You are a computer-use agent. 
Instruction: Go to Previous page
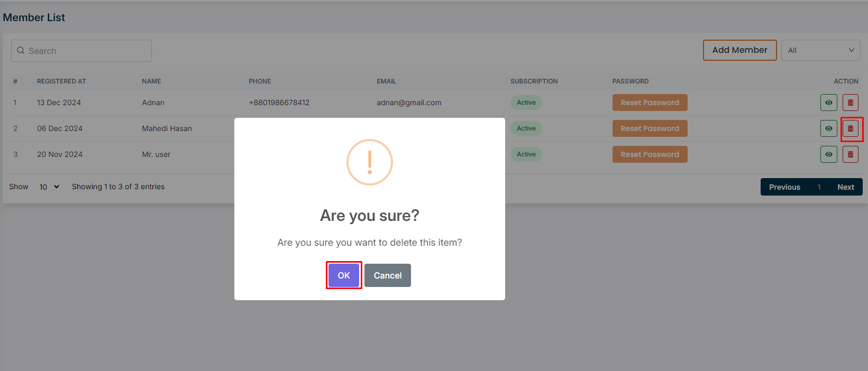click(x=784, y=187)
